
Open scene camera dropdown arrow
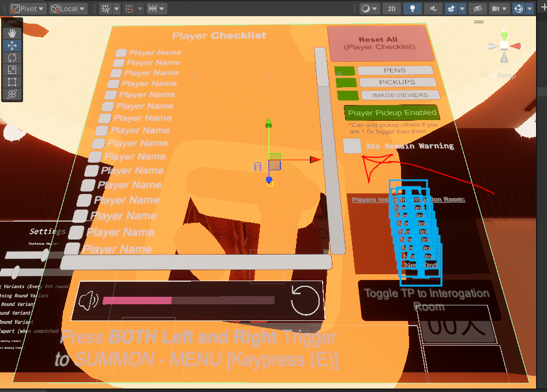click(x=504, y=9)
